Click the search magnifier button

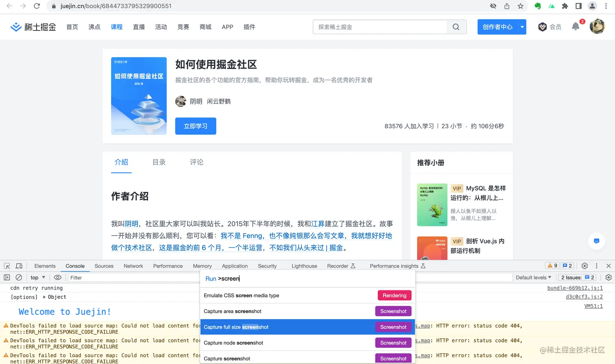456,27
